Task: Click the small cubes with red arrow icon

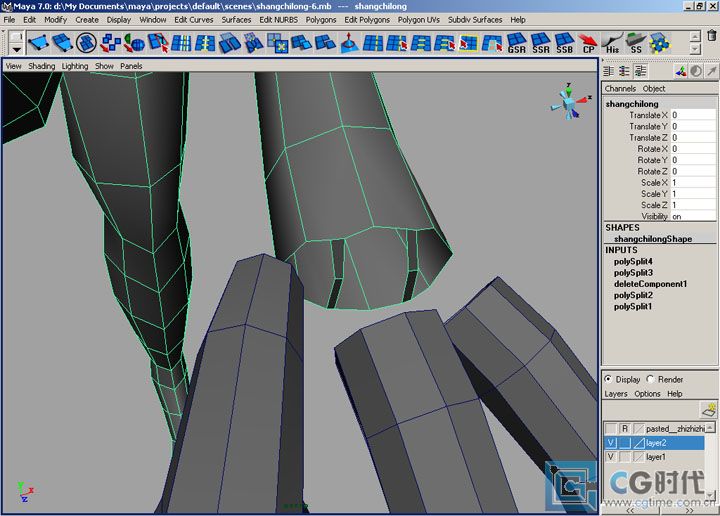Action: tap(110, 43)
